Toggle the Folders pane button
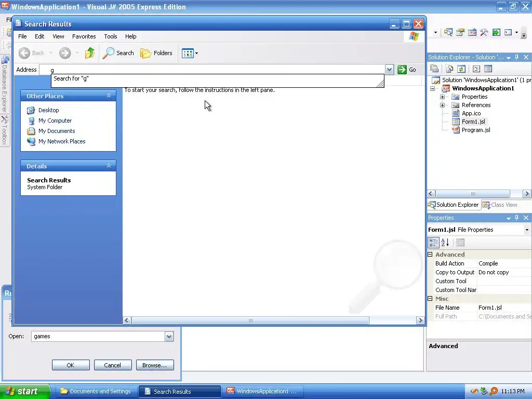The height and width of the screenshot is (399, 532). 156,53
